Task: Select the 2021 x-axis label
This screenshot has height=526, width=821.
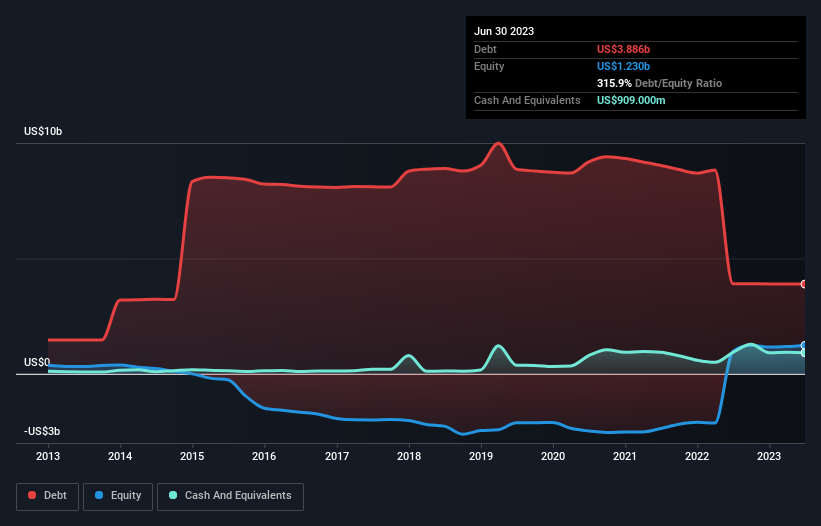Action: [625, 456]
